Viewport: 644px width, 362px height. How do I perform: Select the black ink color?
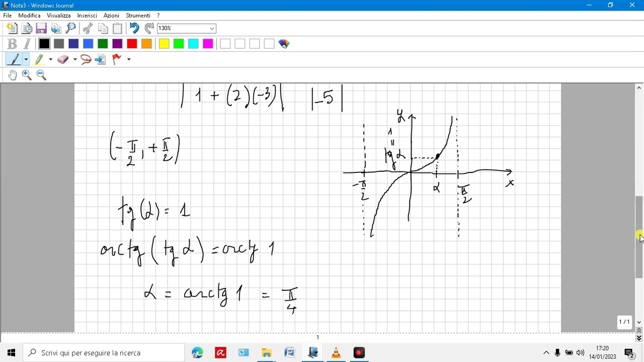(x=44, y=44)
